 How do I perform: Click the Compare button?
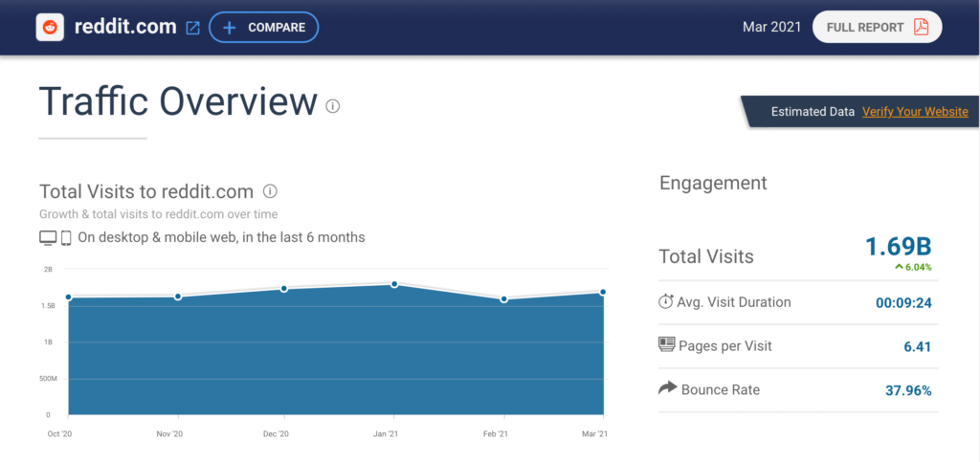coord(263,28)
